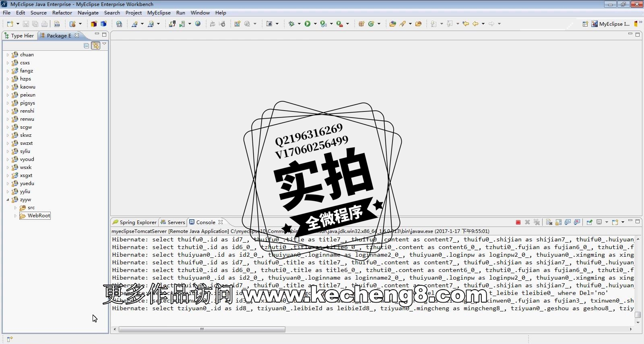Screen dimensions: 644x344
Task: Click the Back arrow navigation icon
Action: pyautogui.click(x=475, y=24)
